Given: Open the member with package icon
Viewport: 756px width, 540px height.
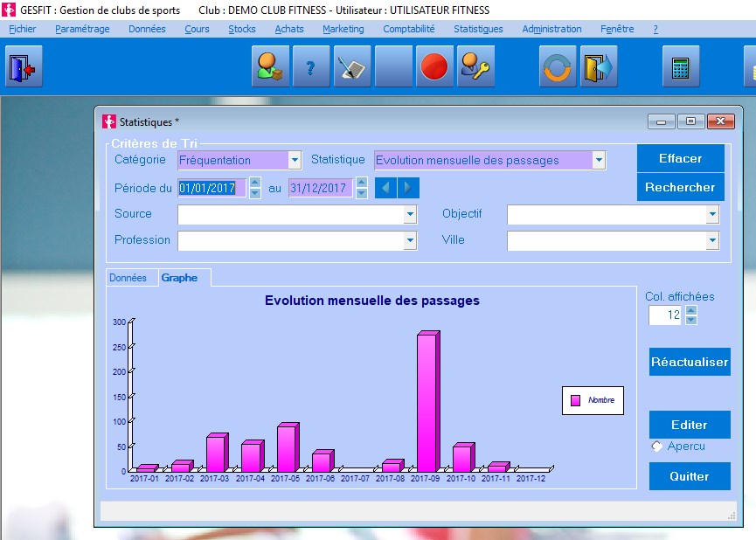Looking at the screenshot, I should click(x=270, y=68).
